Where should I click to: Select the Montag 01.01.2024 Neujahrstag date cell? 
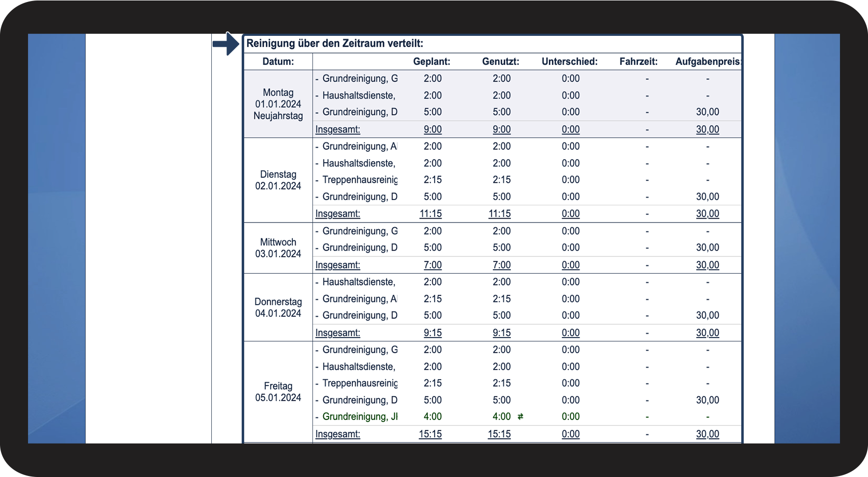point(278,104)
